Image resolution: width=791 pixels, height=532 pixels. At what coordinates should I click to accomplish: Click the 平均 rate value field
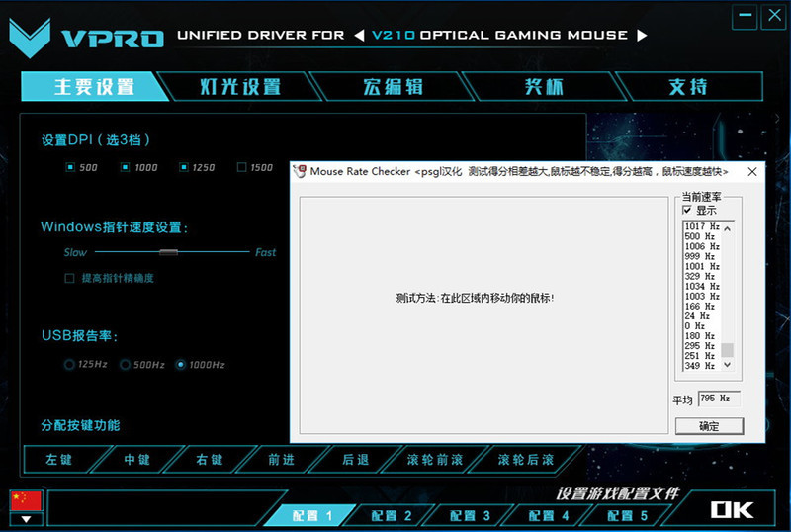[719, 399]
